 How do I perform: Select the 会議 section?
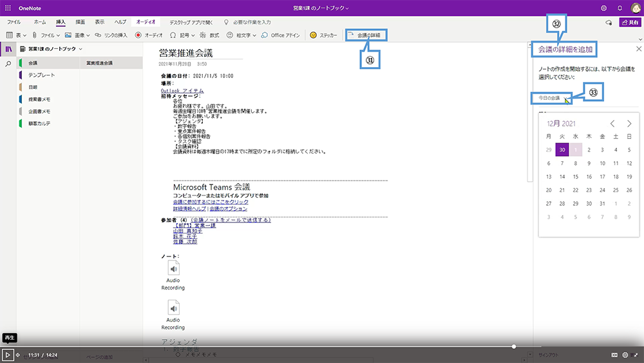coord(48,63)
